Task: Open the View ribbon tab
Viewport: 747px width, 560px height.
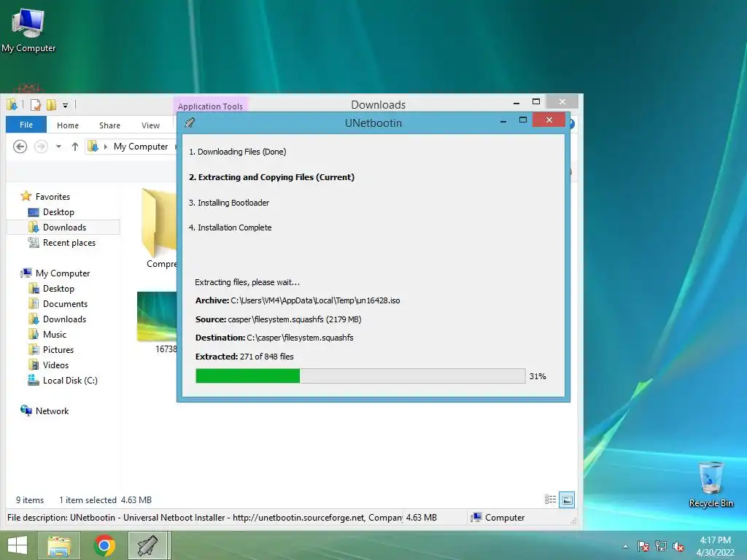Action: click(150, 125)
